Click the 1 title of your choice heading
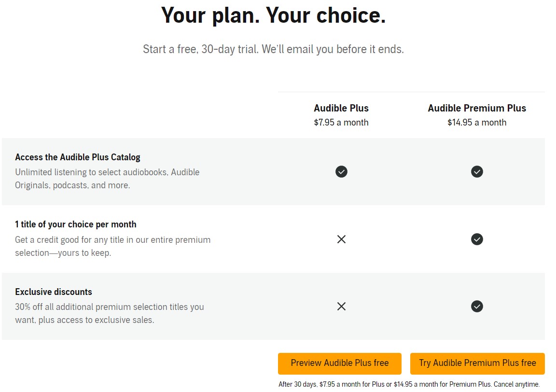The height and width of the screenshot is (392, 556). (76, 224)
